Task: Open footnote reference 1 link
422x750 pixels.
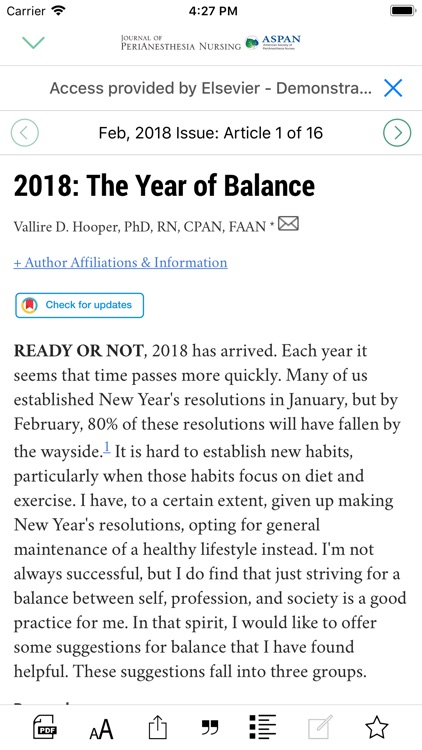Action: [x=107, y=448]
